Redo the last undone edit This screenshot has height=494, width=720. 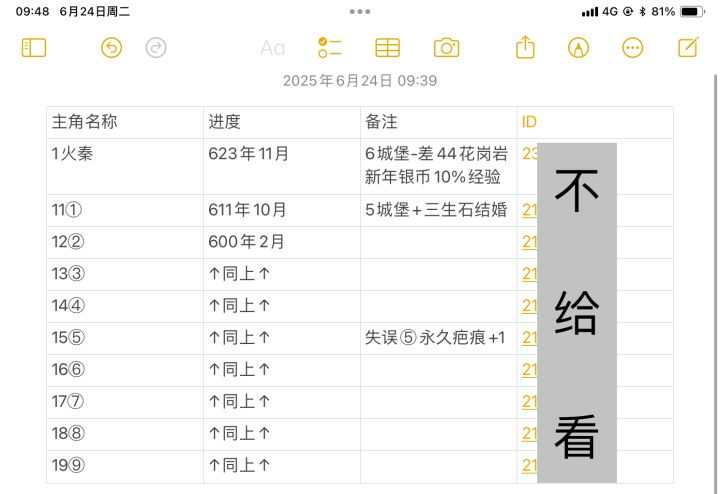tap(156, 48)
